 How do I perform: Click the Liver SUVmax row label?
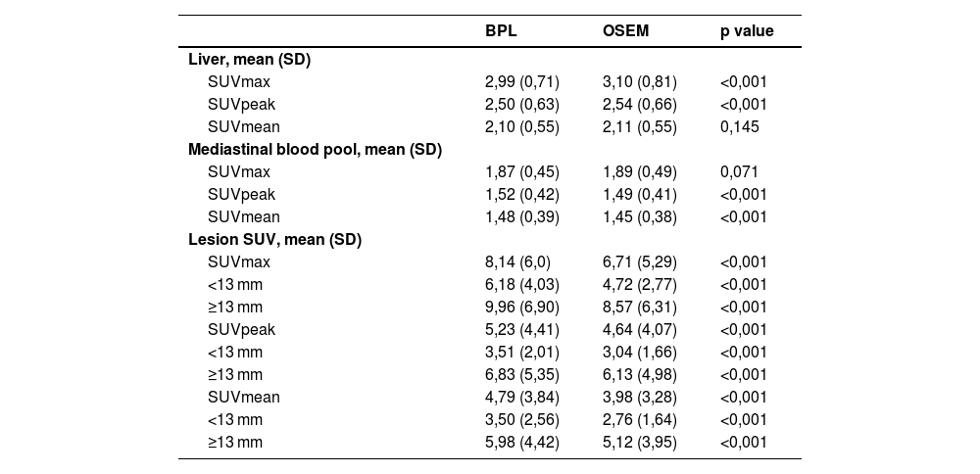(239, 82)
